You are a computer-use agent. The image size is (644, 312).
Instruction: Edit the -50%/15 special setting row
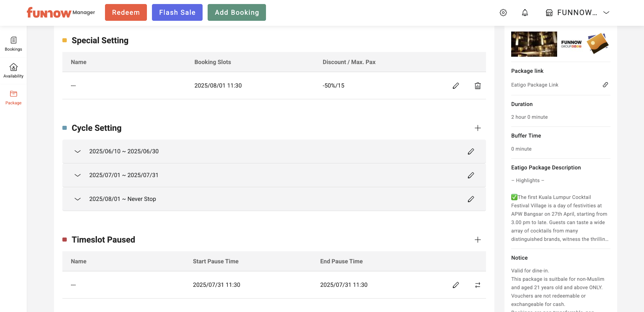point(455,86)
